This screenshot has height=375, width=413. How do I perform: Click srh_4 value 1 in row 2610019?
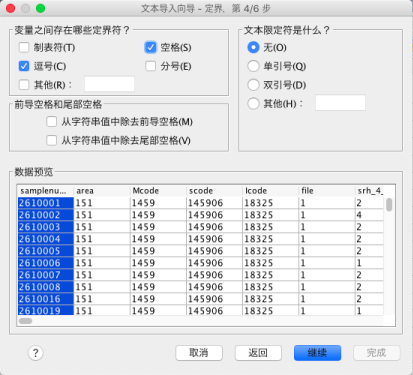click(369, 310)
